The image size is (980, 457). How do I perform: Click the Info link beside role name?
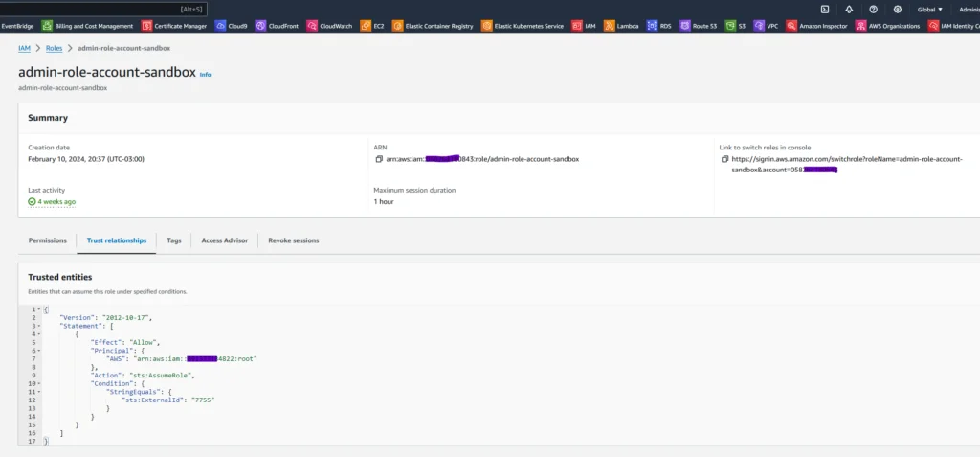click(x=205, y=75)
